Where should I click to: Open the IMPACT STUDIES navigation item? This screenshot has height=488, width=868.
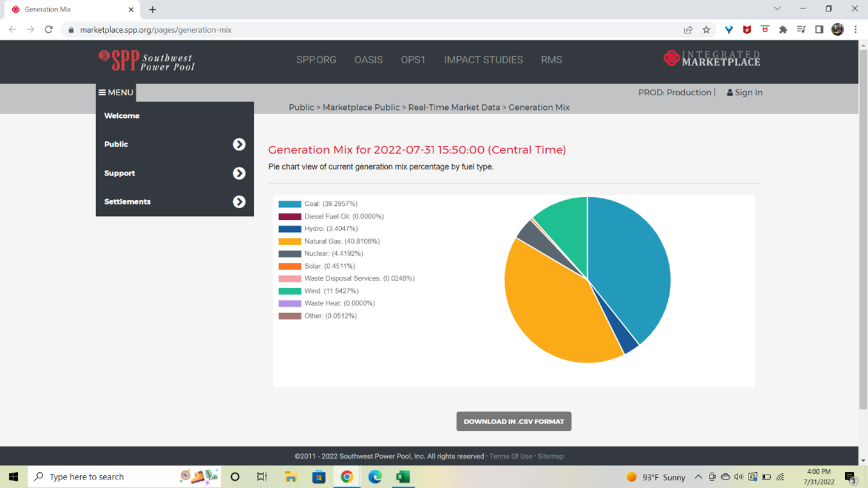coord(483,60)
